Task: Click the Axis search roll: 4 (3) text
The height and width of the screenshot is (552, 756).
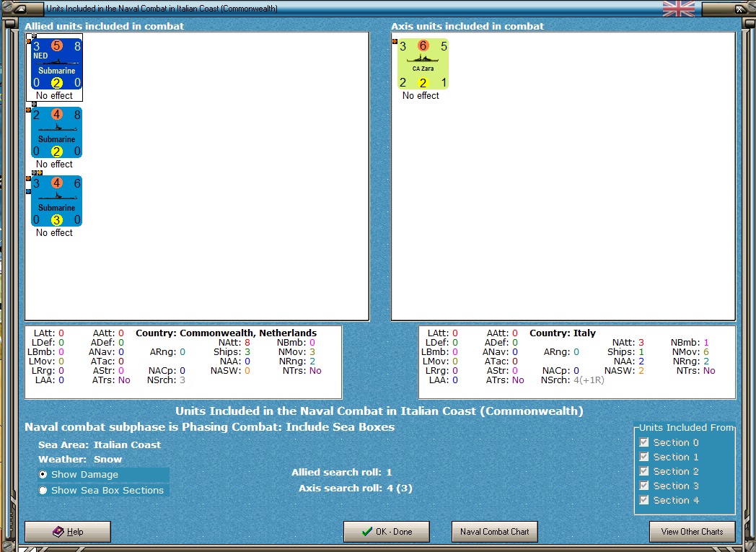Action: pos(356,489)
